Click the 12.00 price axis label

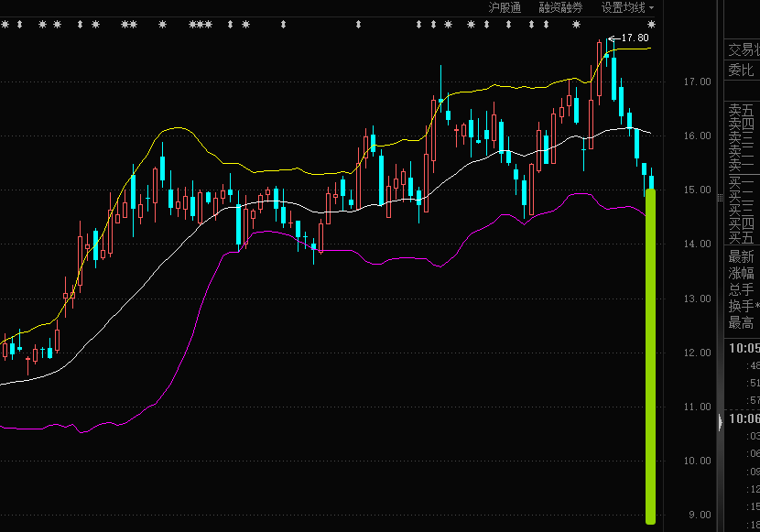pos(698,353)
